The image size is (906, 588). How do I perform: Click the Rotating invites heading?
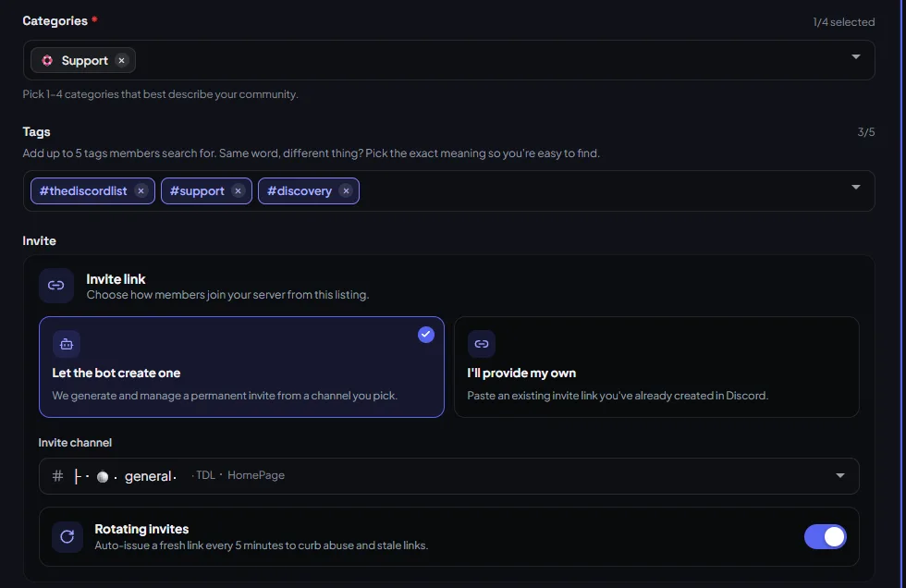(x=141, y=529)
